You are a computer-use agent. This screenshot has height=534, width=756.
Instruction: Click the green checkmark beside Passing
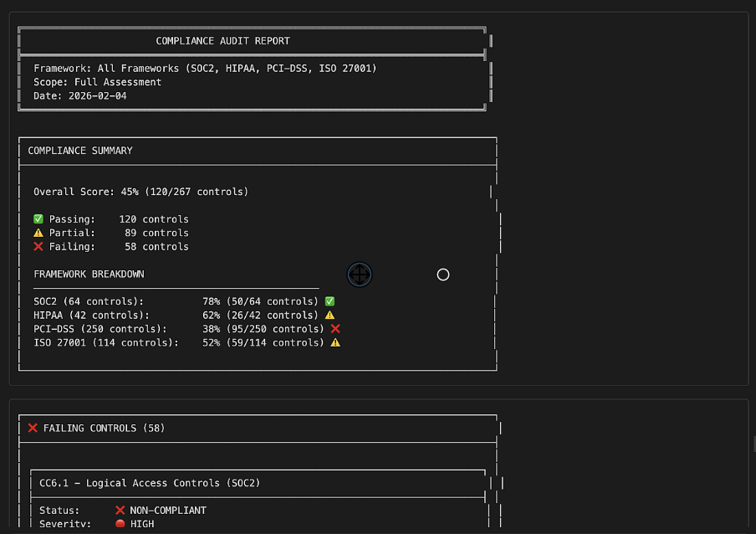pos(38,219)
